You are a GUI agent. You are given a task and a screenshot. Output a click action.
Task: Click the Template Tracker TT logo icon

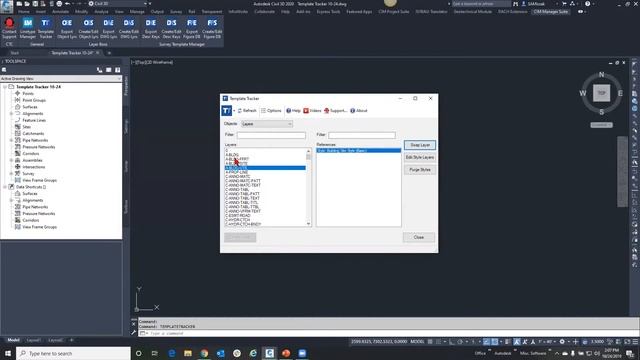click(227, 111)
